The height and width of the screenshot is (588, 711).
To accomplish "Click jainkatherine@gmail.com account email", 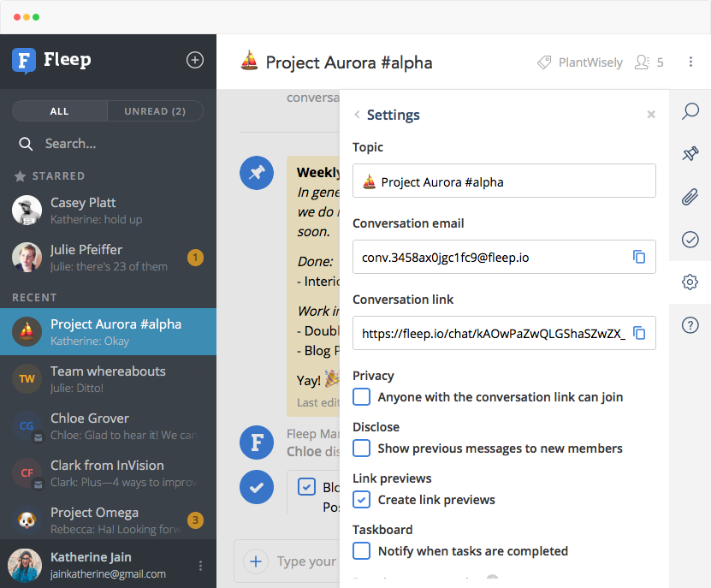I will pos(108,574).
